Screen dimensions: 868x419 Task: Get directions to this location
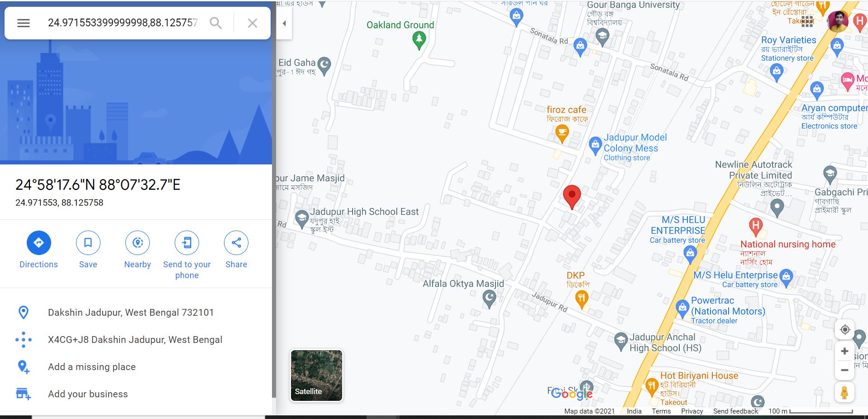click(x=38, y=250)
